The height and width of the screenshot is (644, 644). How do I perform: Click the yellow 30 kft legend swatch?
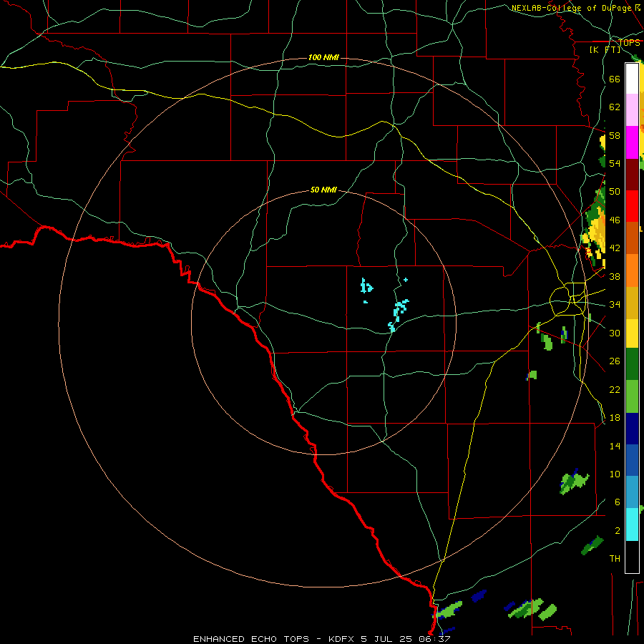coord(632,333)
